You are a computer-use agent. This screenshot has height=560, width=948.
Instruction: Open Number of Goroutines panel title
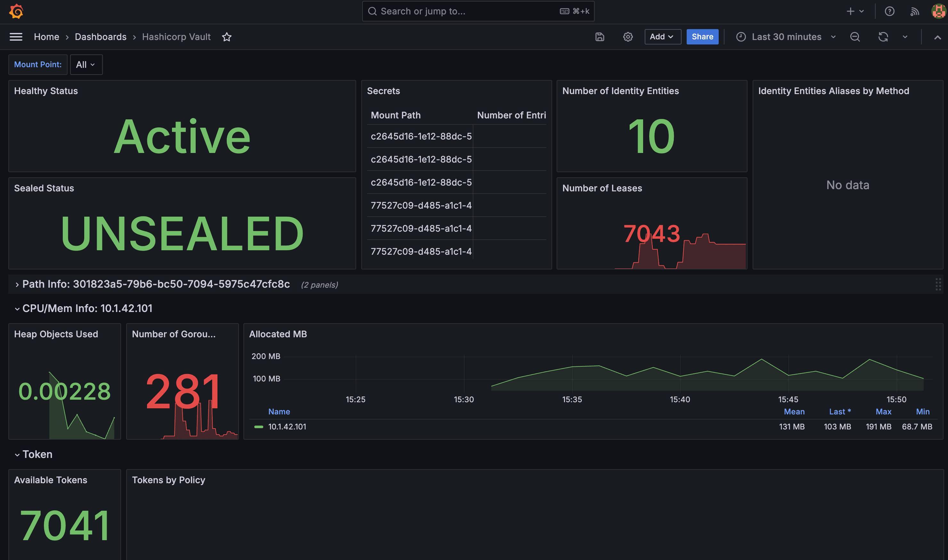[x=174, y=334]
